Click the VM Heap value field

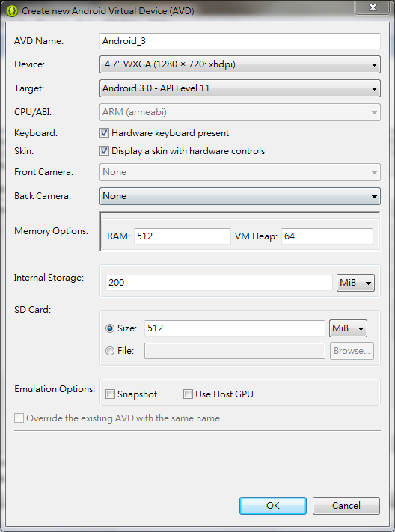327,236
